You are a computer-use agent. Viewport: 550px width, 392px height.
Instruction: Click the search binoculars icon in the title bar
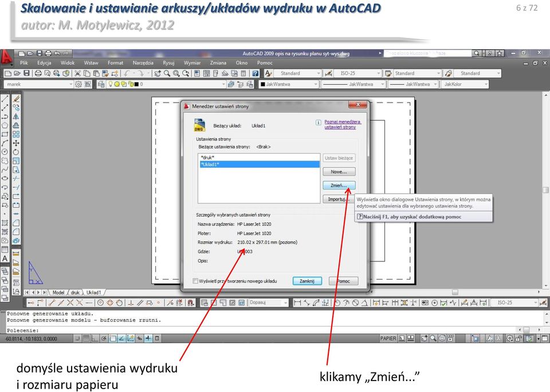(x=476, y=53)
